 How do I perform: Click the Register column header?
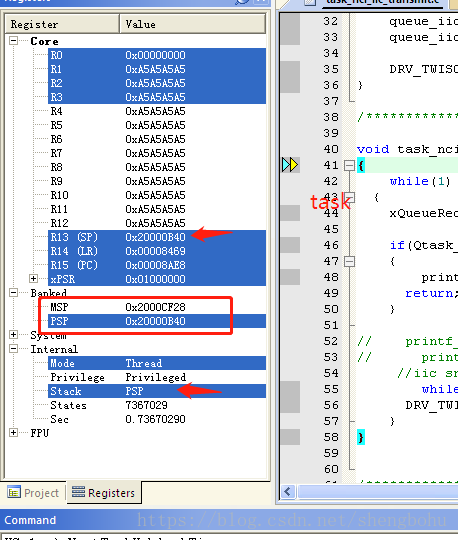[x=62, y=24]
